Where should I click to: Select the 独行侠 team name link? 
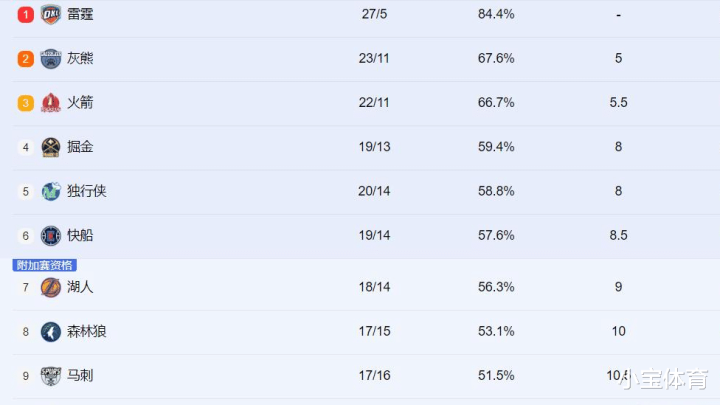click(x=87, y=191)
